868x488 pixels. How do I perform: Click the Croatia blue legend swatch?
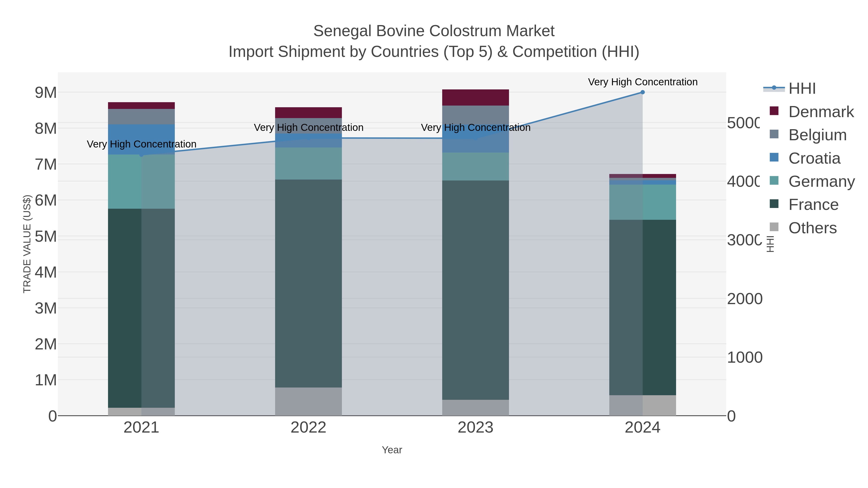[774, 157]
